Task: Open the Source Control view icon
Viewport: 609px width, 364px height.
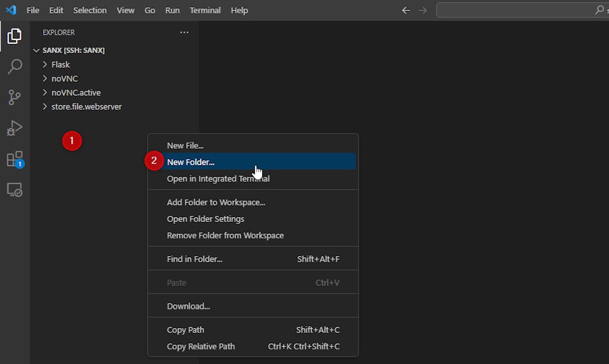Action: [15, 97]
